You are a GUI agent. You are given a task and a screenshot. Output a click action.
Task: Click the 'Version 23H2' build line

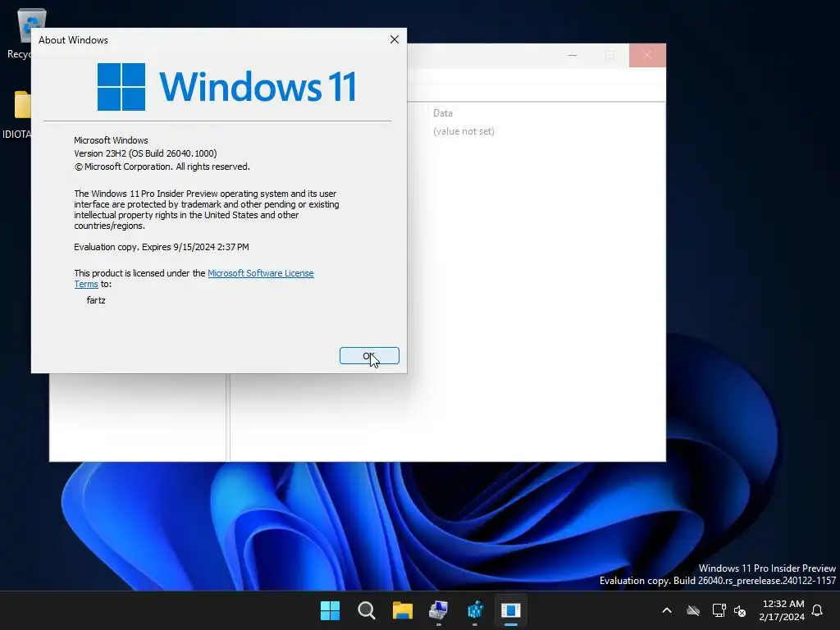coord(145,153)
